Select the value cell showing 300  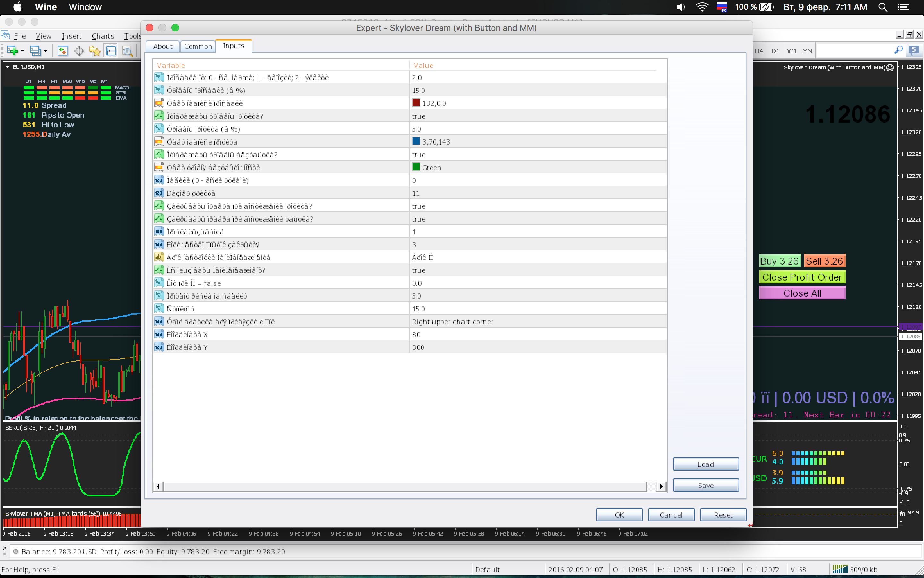pyautogui.click(x=538, y=347)
